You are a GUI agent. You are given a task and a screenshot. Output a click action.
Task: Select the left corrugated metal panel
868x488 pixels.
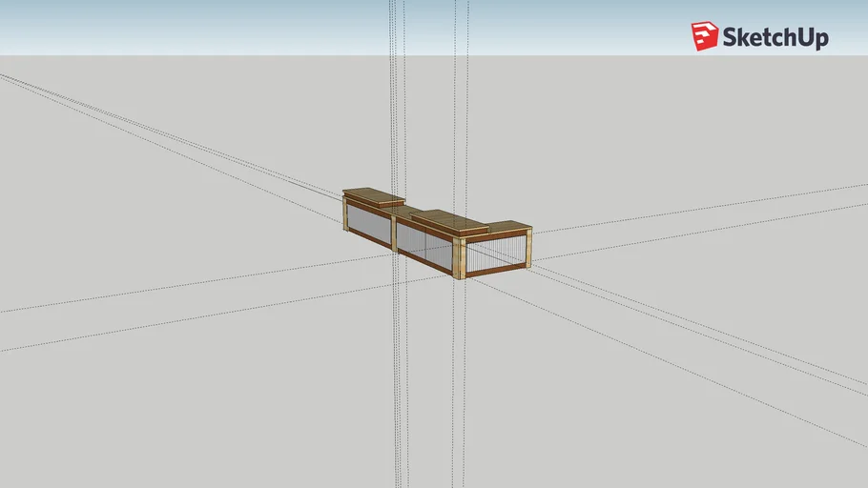pyautogui.click(x=370, y=227)
